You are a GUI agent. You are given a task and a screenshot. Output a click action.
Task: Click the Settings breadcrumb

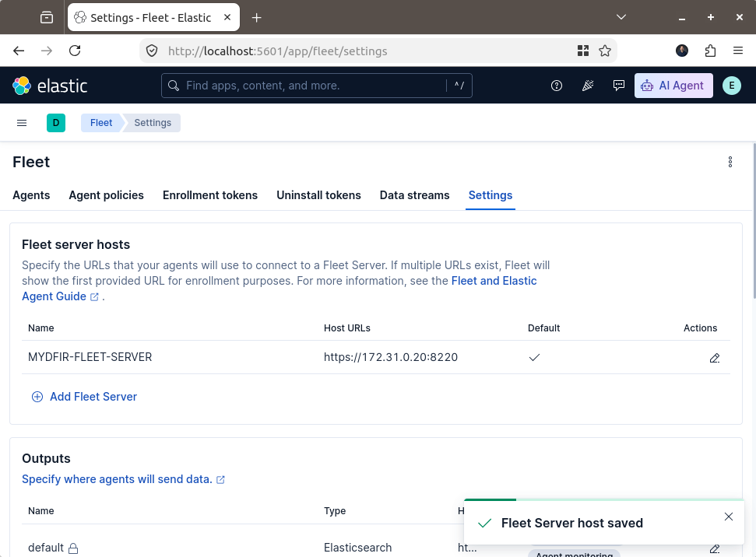pos(153,123)
